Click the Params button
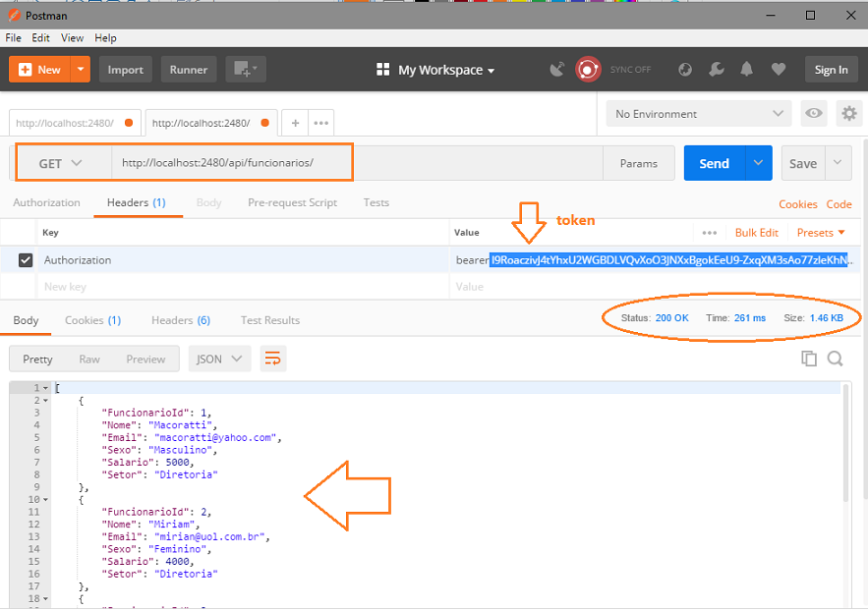Screen dimensions: 868x610 [x=639, y=163]
